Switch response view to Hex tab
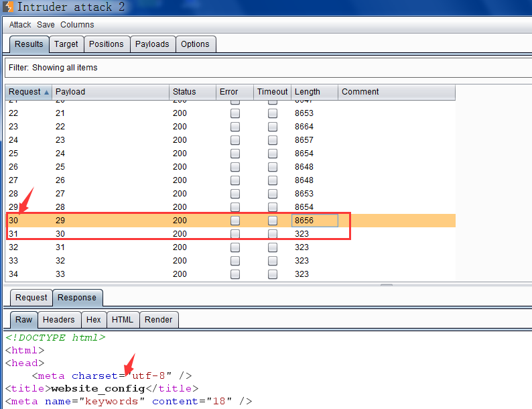This screenshot has width=532, height=409. point(94,320)
